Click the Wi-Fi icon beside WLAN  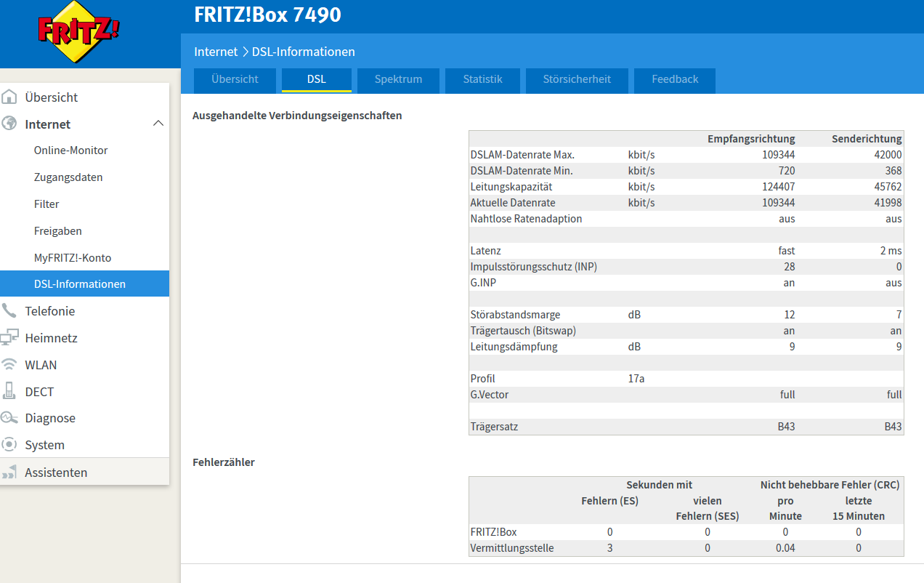[9, 364]
